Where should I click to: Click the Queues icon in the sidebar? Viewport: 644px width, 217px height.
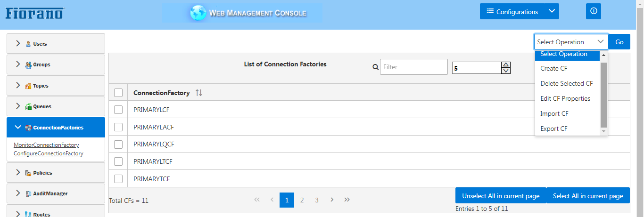tap(28, 106)
